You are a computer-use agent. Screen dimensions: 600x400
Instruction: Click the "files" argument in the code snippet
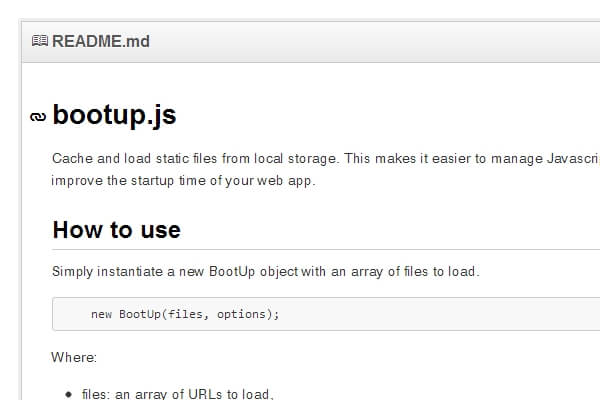tap(186, 314)
